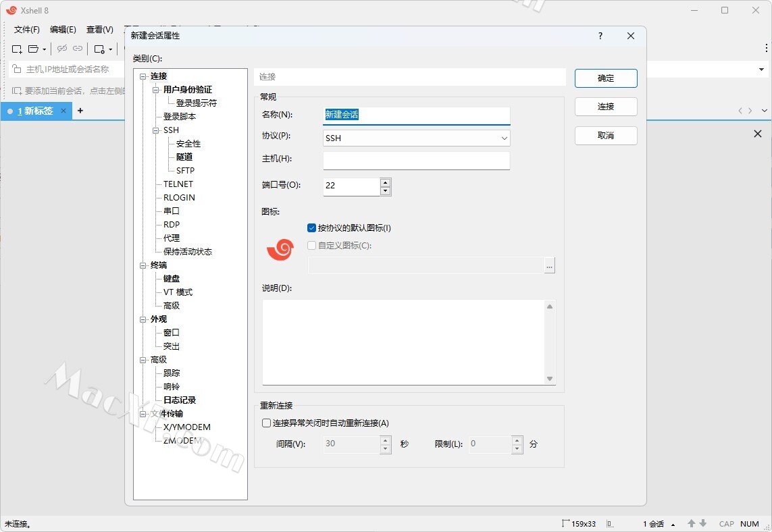Click the down arrow icon in the status bar

(x=703, y=523)
